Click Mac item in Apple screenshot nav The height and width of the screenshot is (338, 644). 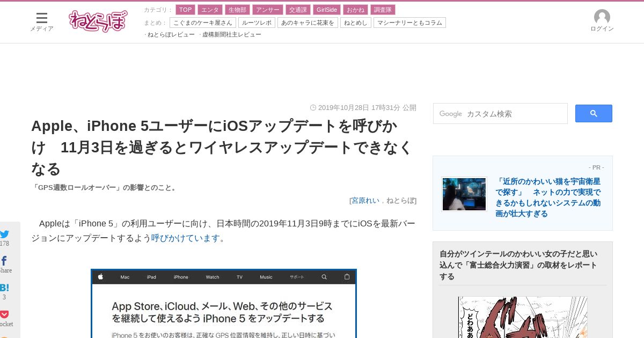tap(125, 277)
